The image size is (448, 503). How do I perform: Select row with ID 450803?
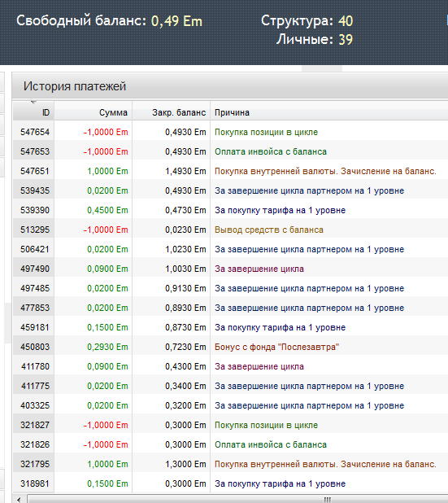click(x=230, y=347)
